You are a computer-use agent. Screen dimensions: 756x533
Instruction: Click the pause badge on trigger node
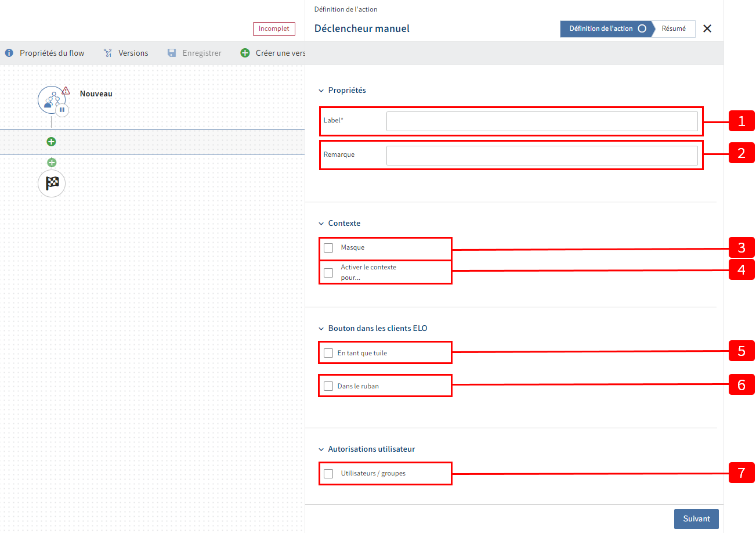(62, 110)
